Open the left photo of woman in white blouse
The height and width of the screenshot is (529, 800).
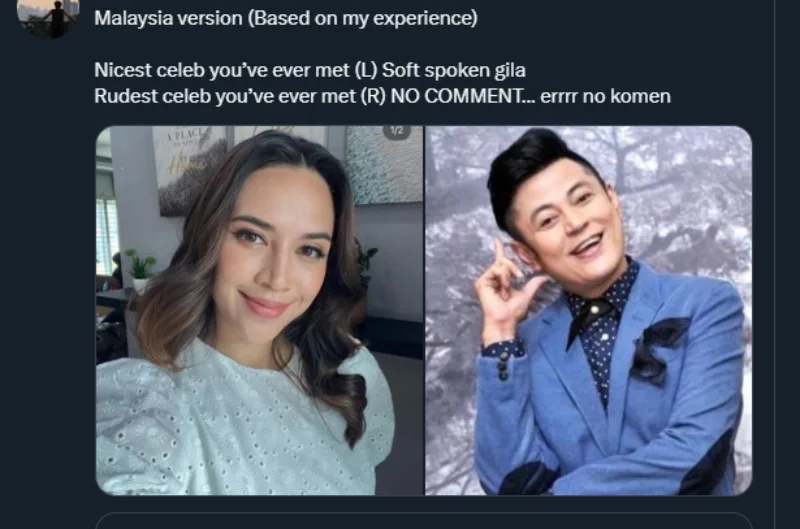coord(260,310)
